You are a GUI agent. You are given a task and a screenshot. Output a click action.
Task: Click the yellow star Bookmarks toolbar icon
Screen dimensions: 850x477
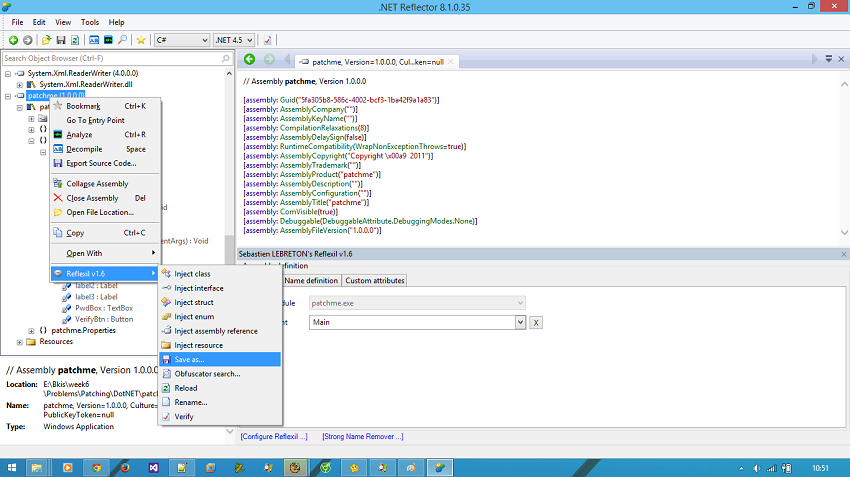141,40
